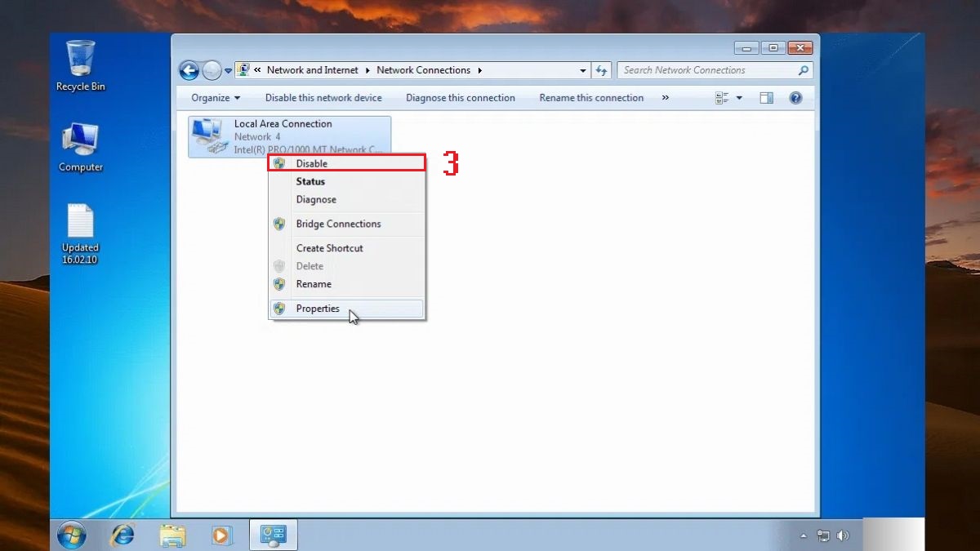This screenshot has height=551, width=980.
Task: Open the Help question mark icon
Action: [795, 98]
